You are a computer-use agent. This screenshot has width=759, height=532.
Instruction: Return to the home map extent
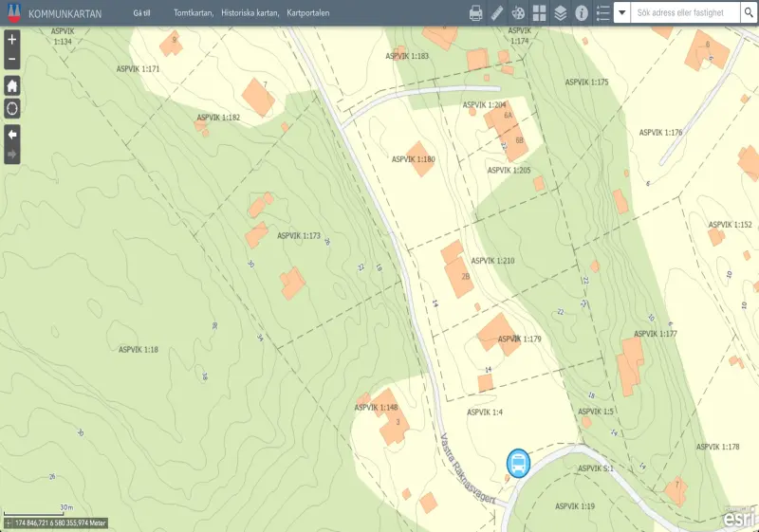pos(12,85)
